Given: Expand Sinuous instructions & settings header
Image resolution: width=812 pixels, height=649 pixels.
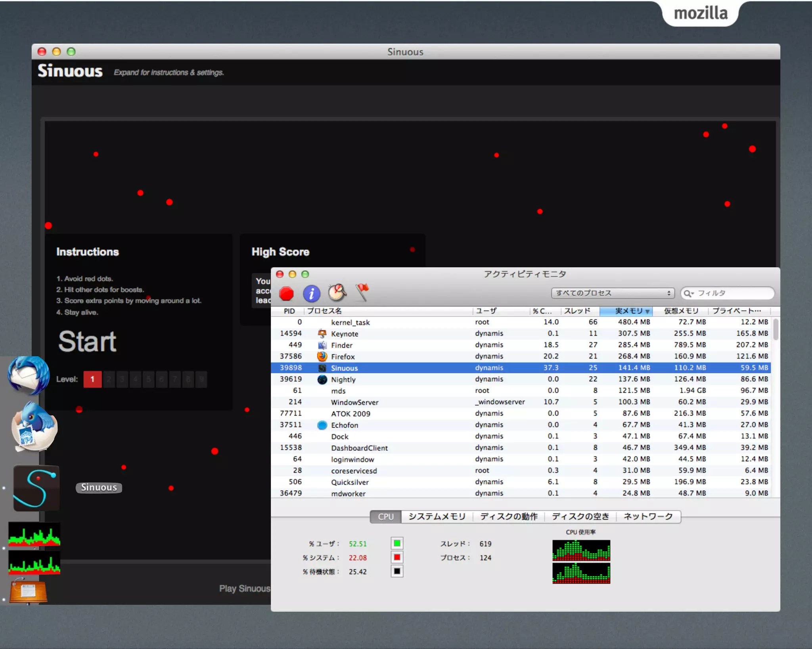Looking at the screenshot, I should pyautogui.click(x=169, y=73).
